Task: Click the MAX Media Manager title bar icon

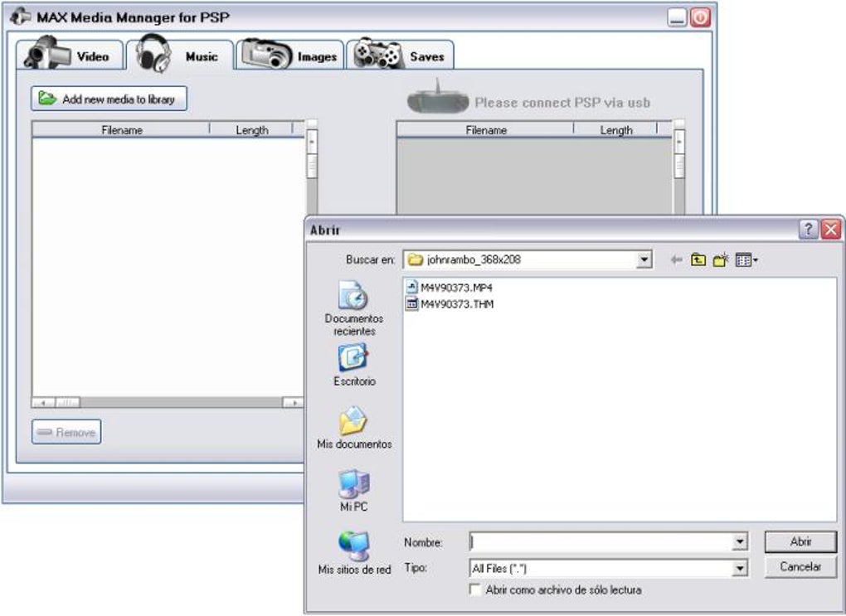Action: click(x=21, y=17)
